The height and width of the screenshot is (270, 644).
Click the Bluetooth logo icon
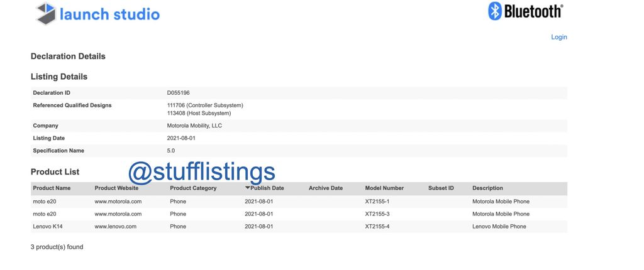(x=495, y=11)
